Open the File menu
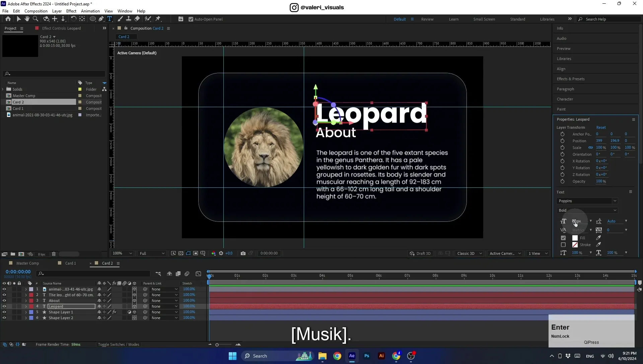The height and width of the screenshot is (364, 643). pyautogui.click(x=5, y=11)
